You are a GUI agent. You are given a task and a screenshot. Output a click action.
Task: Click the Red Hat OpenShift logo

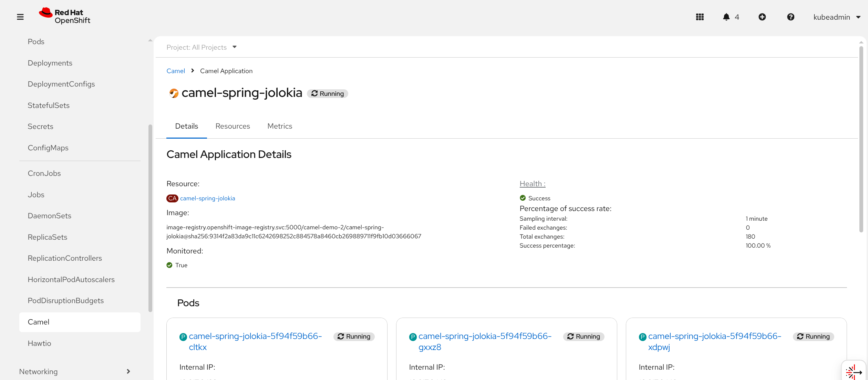click(x=65, y=16)
